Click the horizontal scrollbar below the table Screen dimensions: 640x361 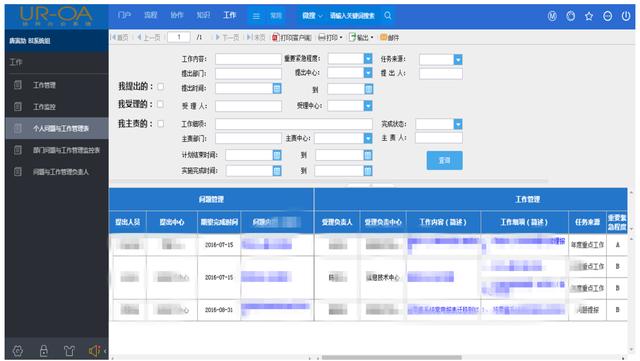[391, 358]
